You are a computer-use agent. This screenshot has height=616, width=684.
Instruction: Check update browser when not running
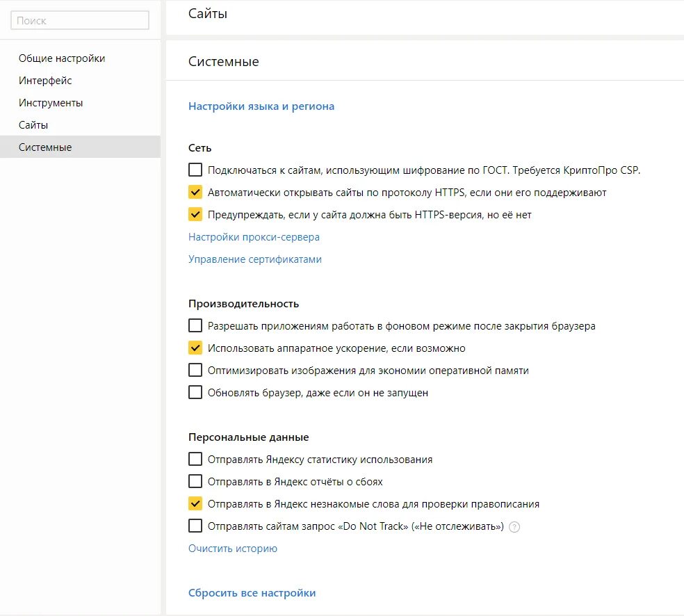point(195,393)
